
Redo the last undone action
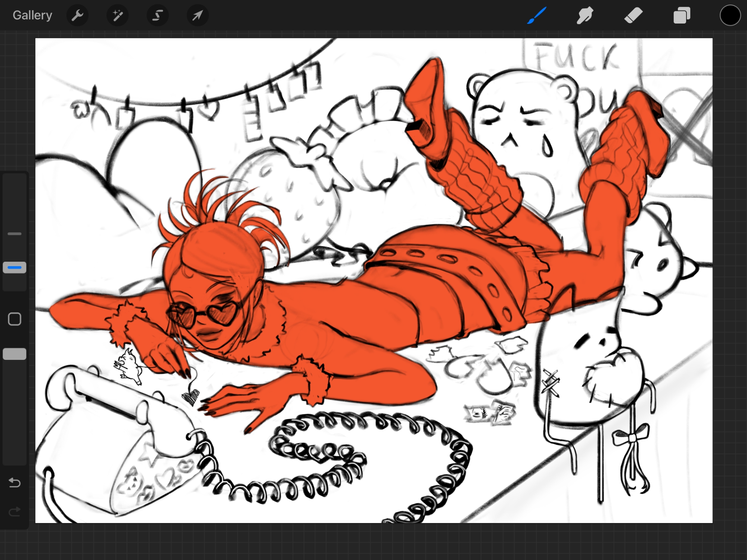(15, 512)
